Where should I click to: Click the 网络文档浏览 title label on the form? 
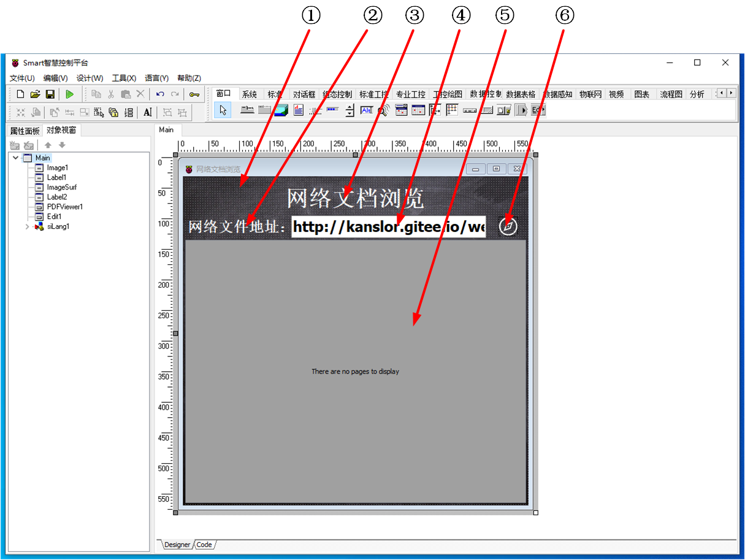(x=355, y=198)
